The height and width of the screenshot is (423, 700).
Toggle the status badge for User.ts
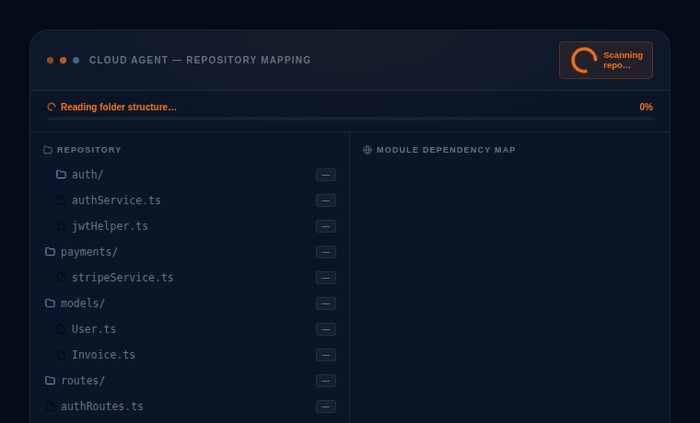click(x=325, y=329)
